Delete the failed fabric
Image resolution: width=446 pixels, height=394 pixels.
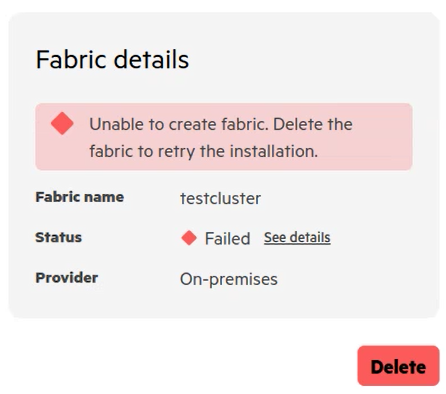(398, 366)
